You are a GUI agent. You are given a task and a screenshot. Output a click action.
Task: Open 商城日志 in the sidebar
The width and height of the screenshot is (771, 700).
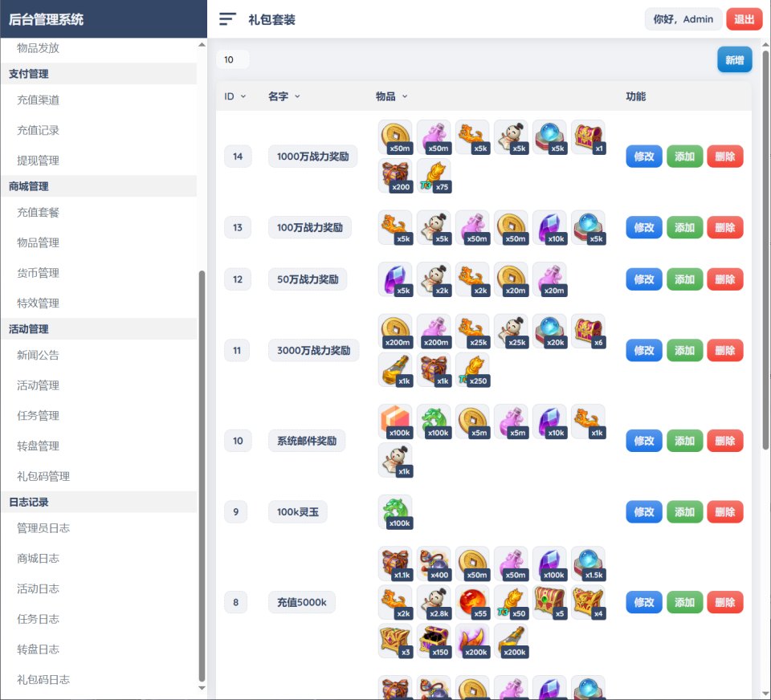pos(38,559)
